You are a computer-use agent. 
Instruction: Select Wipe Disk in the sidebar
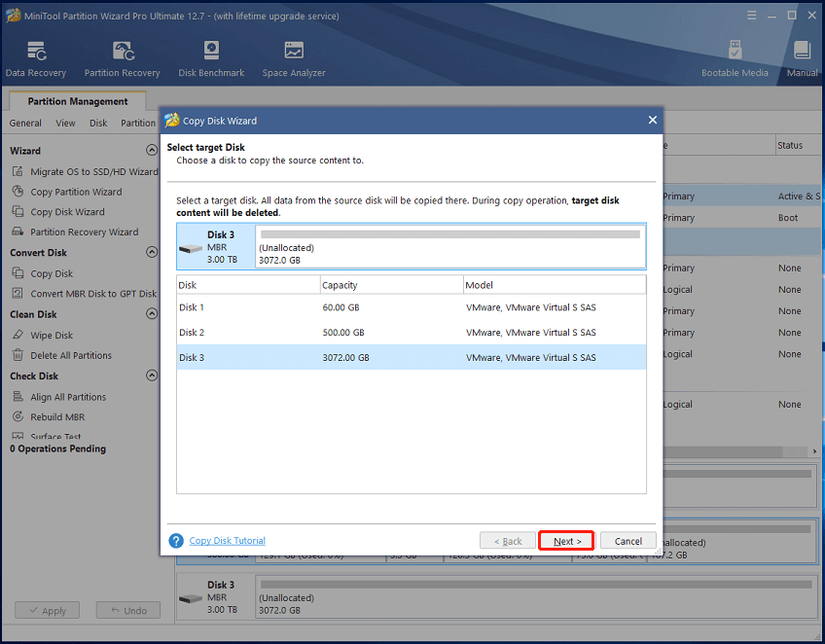tap(52, 335)
